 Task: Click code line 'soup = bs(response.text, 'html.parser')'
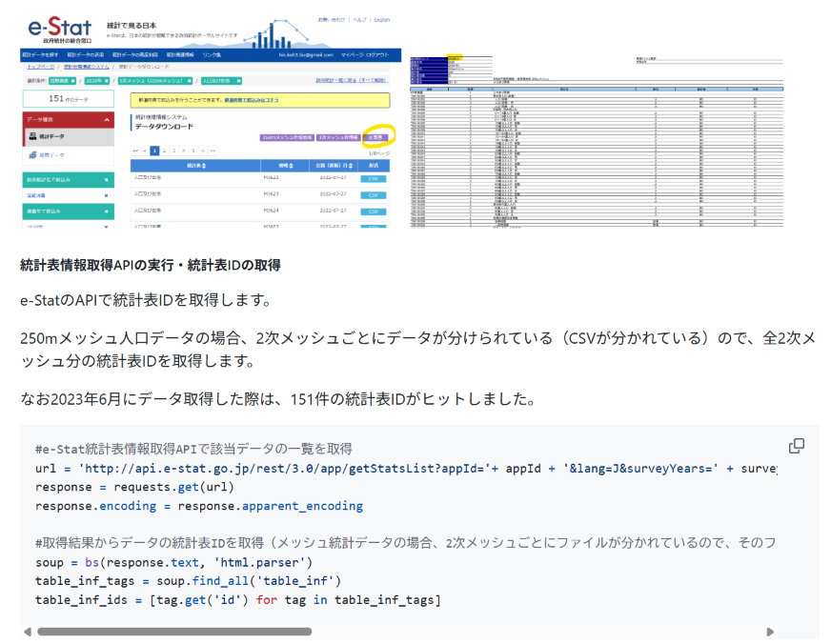click(x=173, y=562)
